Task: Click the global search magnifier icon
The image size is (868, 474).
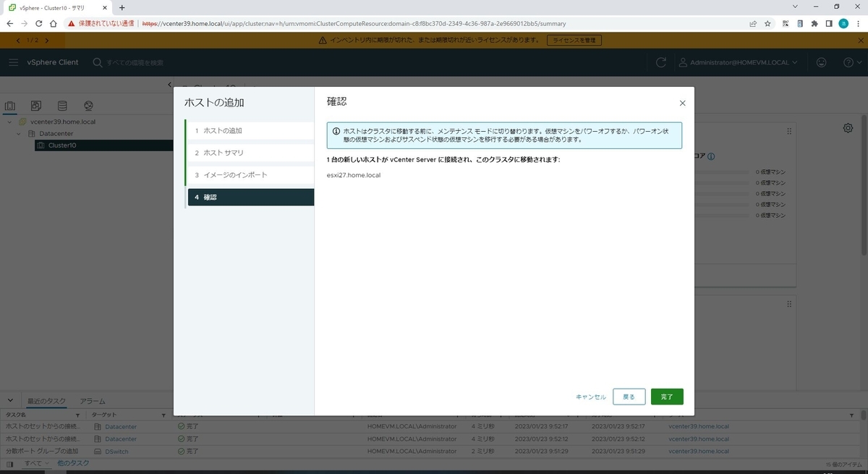Action: [x=98, y=63]
